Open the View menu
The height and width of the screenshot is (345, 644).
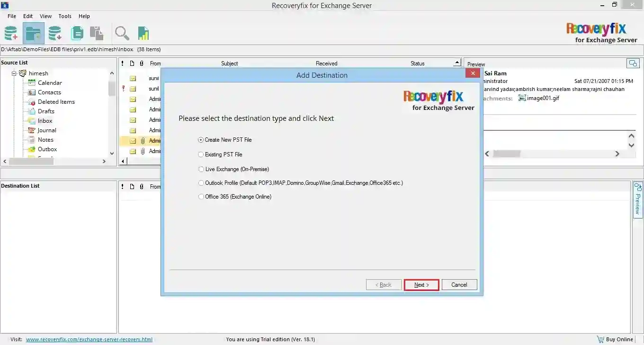(46, 16)
